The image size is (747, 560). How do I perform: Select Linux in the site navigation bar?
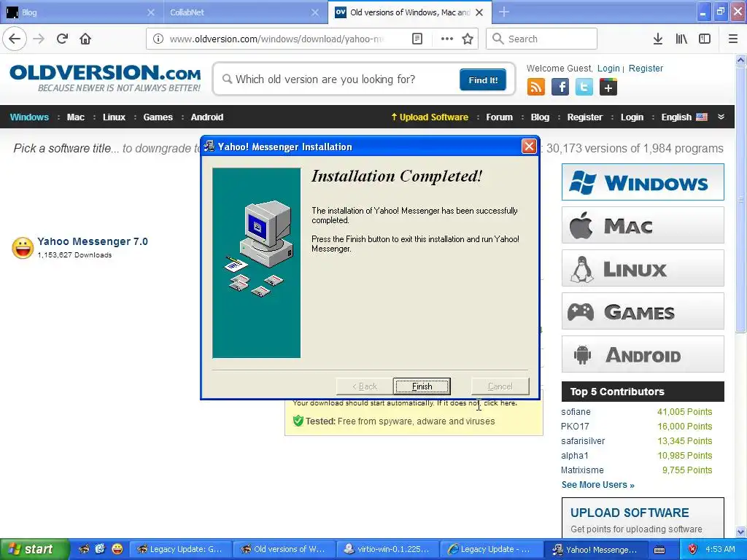pos(114,117)
